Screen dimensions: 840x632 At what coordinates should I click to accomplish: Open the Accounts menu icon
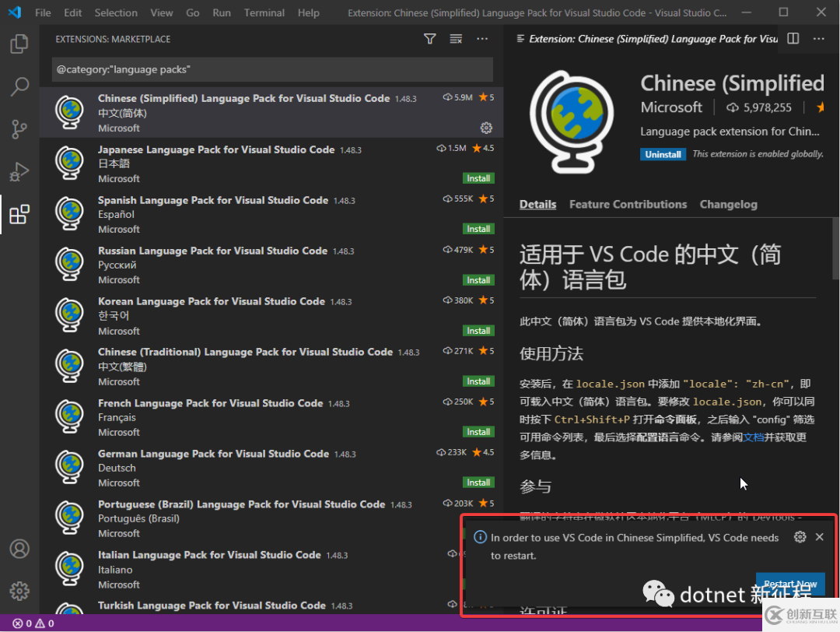pyautogui.click(x=19, y=549)
